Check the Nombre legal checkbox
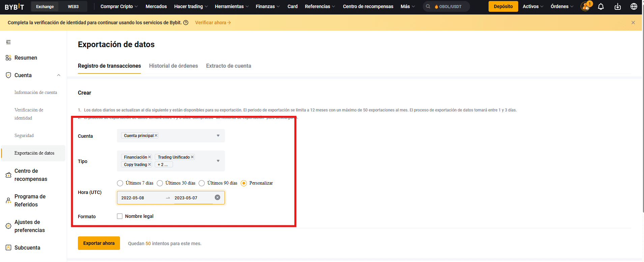Viewport: 644px width, 262px height. pyautogui.click(x=120, y=216)
